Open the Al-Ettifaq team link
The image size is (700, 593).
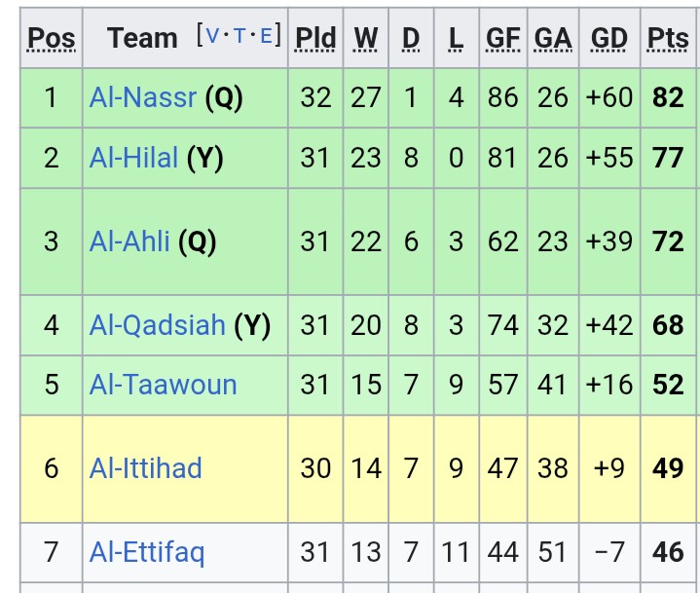tap(147, 552)
